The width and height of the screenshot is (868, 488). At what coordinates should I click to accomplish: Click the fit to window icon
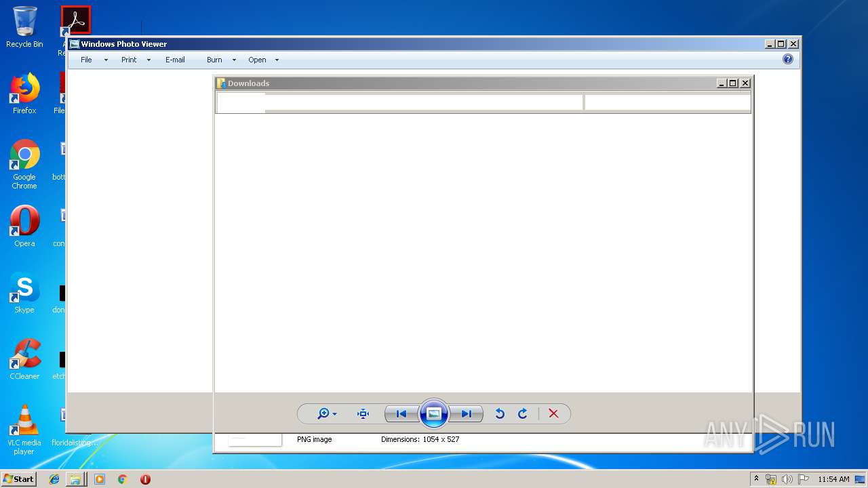(x=363, y=413)
